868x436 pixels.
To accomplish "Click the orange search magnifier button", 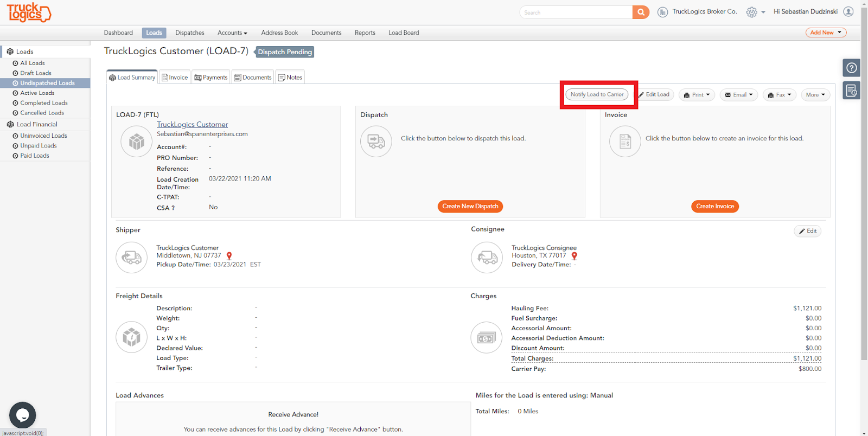I will (x=641, y=12).
